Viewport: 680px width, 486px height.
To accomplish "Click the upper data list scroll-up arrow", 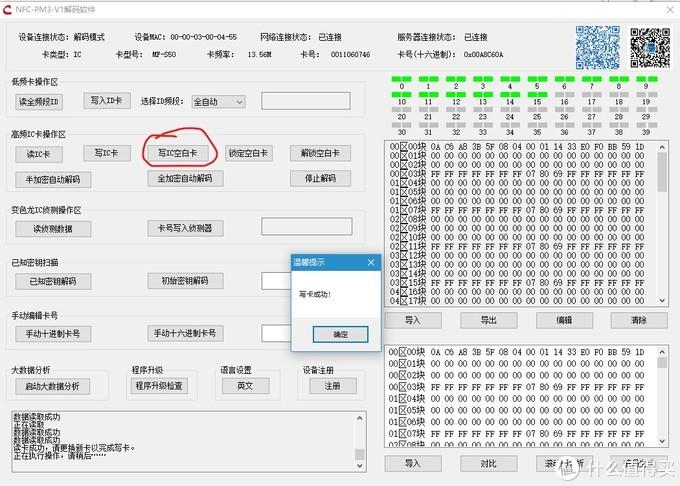I will (x=662, y=147).
